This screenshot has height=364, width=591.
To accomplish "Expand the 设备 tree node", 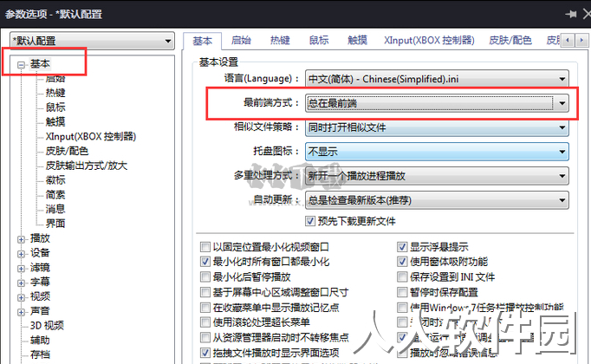I will coord(21,254).
